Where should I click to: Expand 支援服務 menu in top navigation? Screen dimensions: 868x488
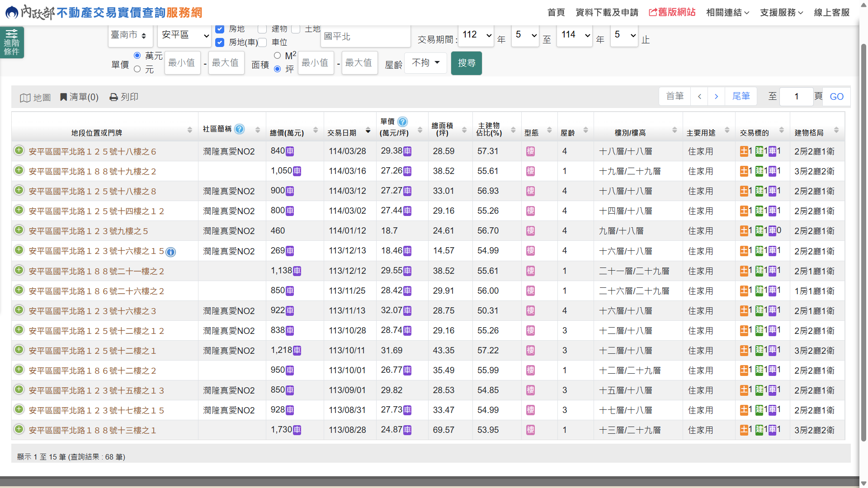pos(781,13)
